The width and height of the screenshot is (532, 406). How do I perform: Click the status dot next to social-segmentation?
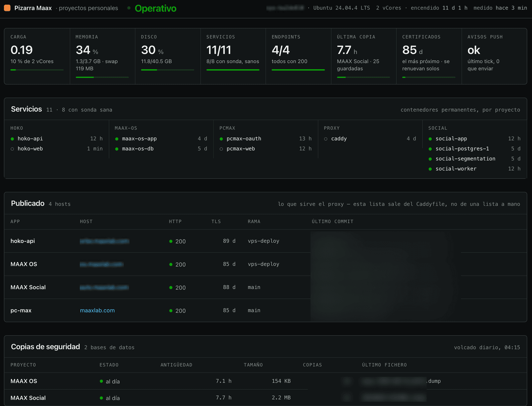click(x=430, y=159)
